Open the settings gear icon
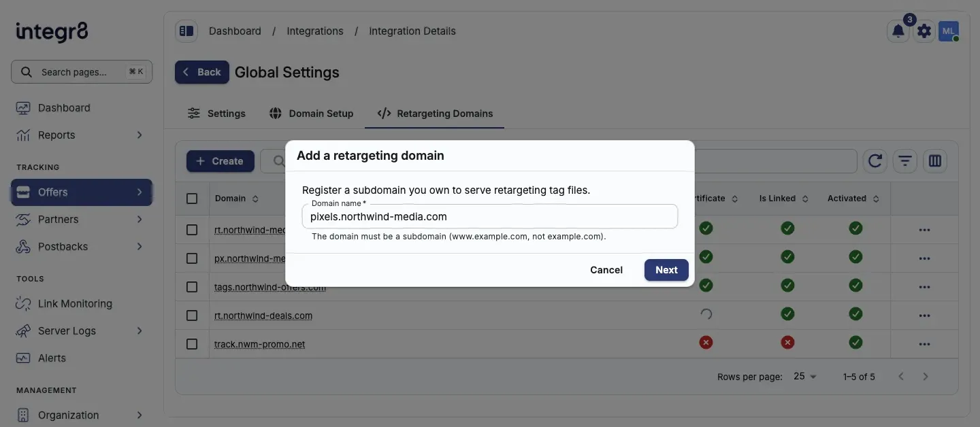Viewport: 980px width, 427px height. pos(924,31)
